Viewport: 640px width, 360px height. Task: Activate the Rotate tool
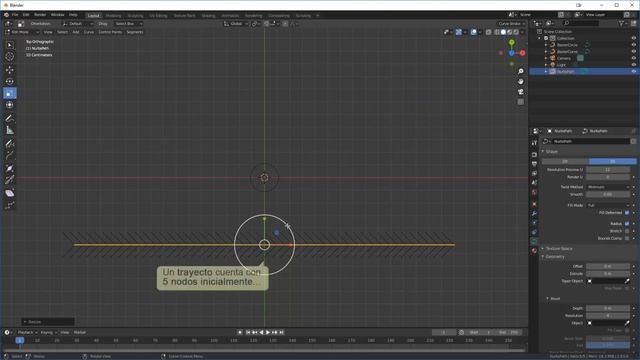click(10, 82)
